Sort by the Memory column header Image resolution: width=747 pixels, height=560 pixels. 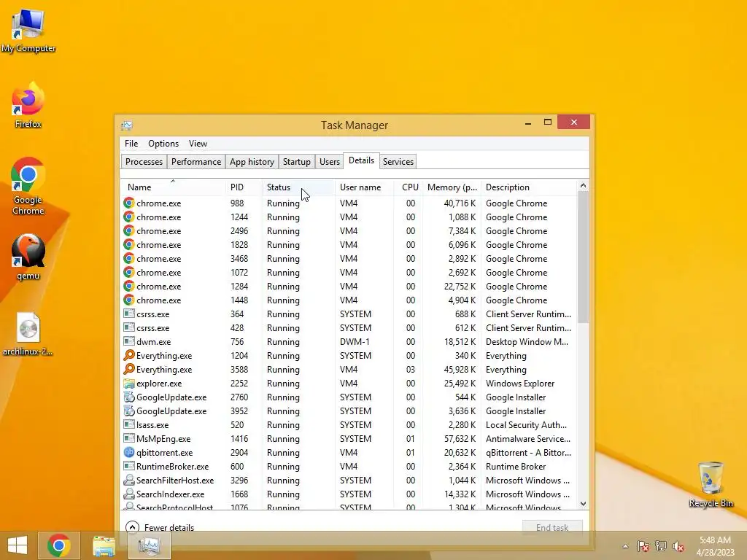click(x=452, y=187)
